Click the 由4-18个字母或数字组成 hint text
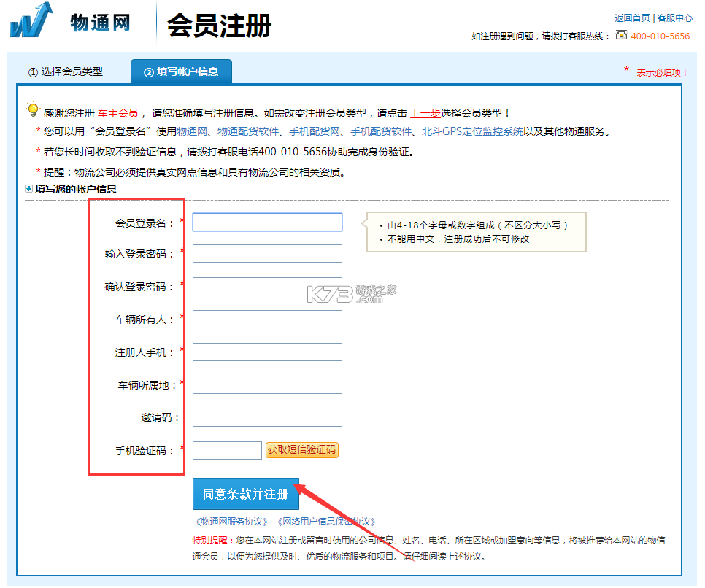The image size is (705, 588). (477, 225)
